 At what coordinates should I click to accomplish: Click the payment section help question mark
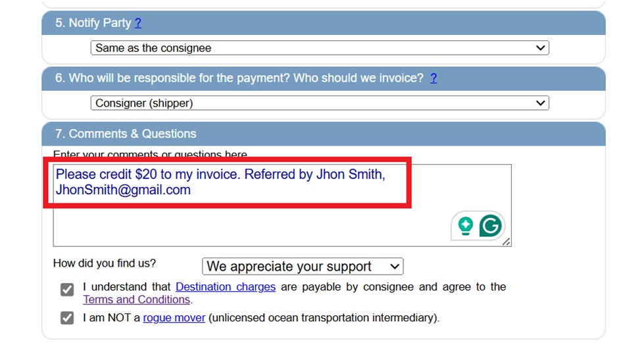click(433, 78)
